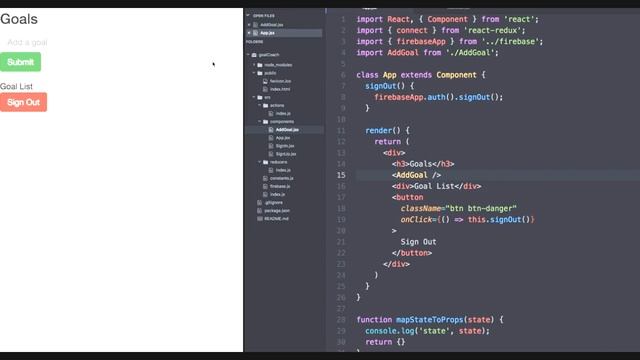Click the favicon.ico image file icon
The width and height of the screenshot is (640, 360).
pos(265,81)
